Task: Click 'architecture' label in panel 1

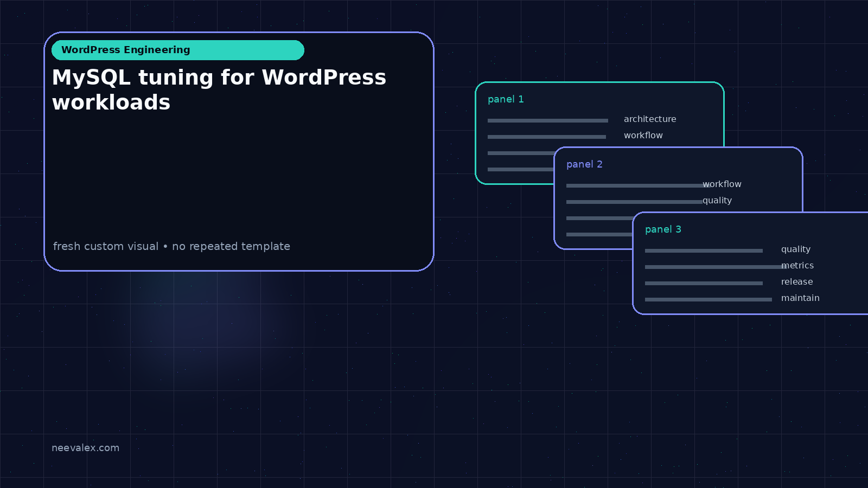Action: [650, 119]
